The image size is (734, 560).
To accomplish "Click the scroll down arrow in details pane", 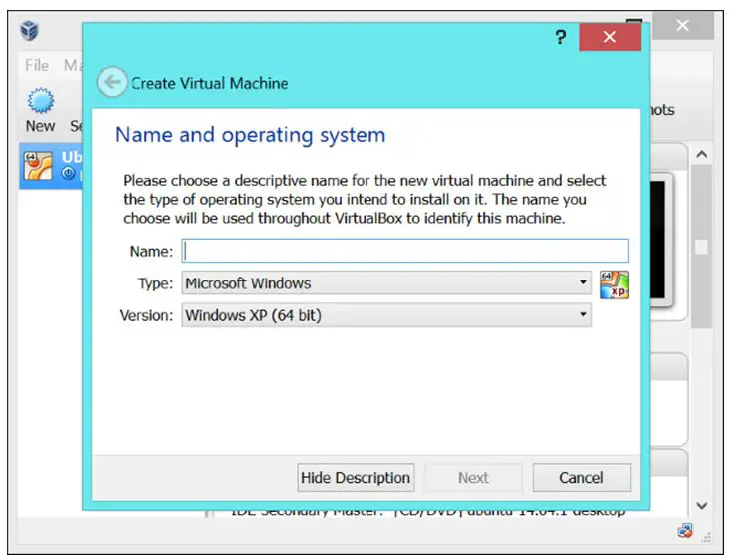I will coord(701,506).
